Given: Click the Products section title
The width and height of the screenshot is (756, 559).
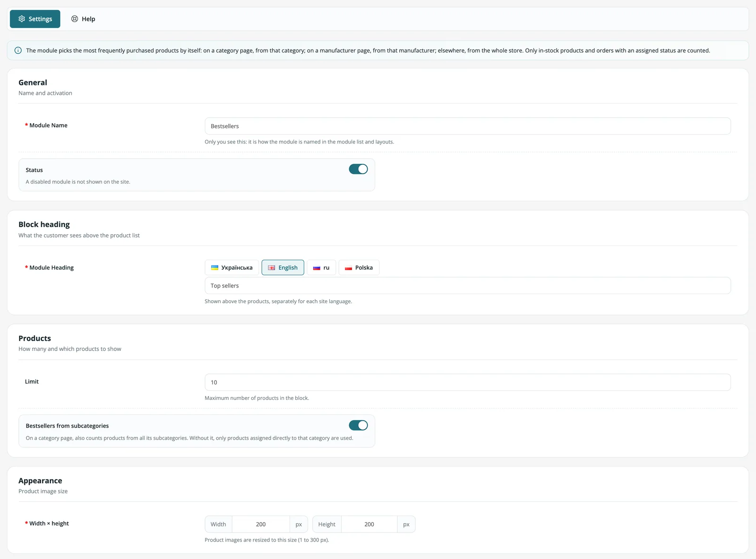Looking at the screenshot, I should click(x=34, y=339).
